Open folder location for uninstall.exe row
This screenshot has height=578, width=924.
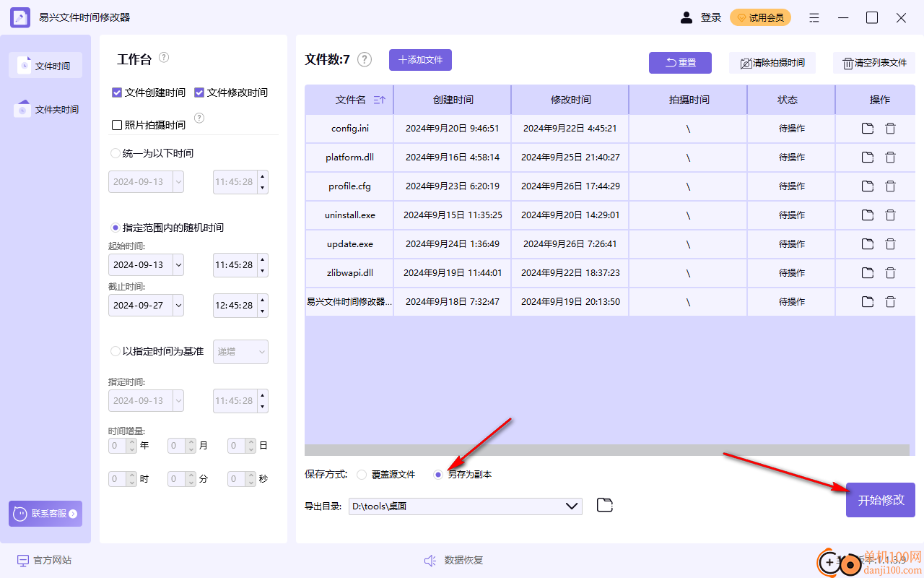868,215
